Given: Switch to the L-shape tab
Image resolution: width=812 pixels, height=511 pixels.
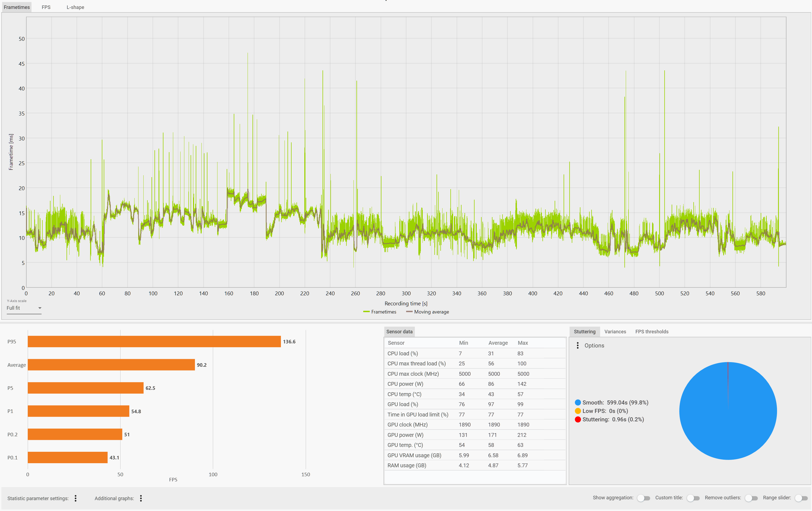Looking at the screenshot, I should (x=75, y=7).
